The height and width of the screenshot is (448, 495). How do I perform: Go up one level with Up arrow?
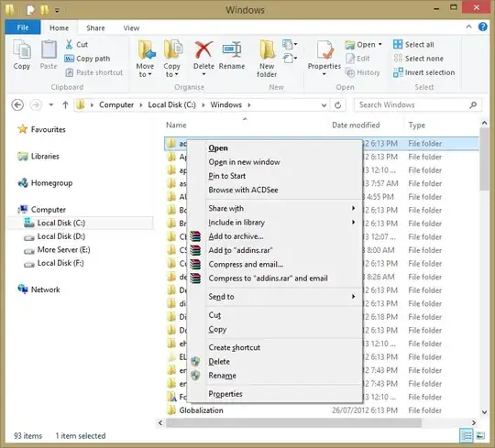pos(65,104)
